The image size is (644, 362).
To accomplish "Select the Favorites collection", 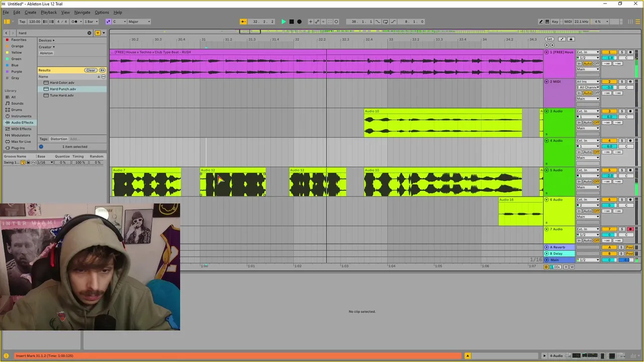I will (19, 40).
